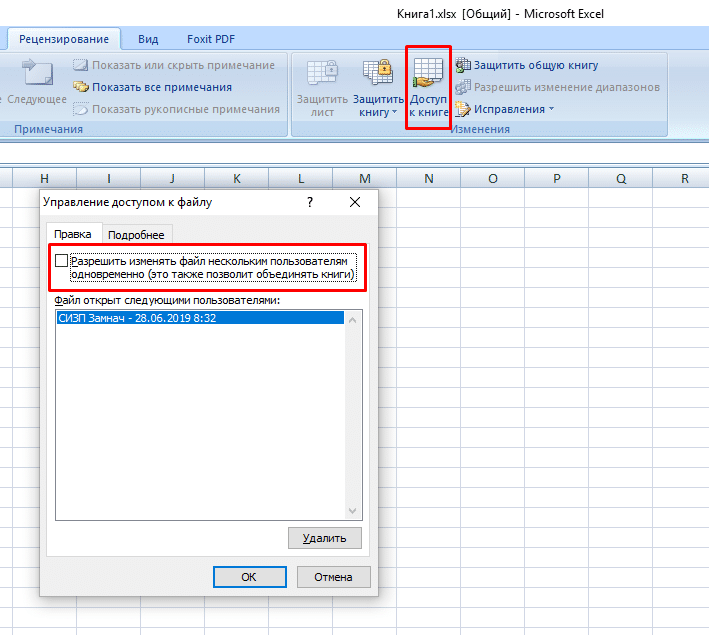This screenshot has width=709, height=635.
Task: Switch to Подробнее tab in dialog
Action: [136, 235]
